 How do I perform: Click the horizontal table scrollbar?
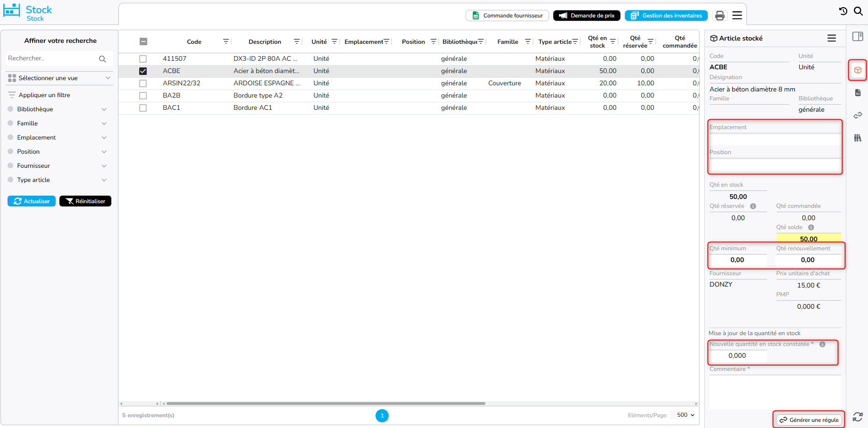[x=325, y=403]
